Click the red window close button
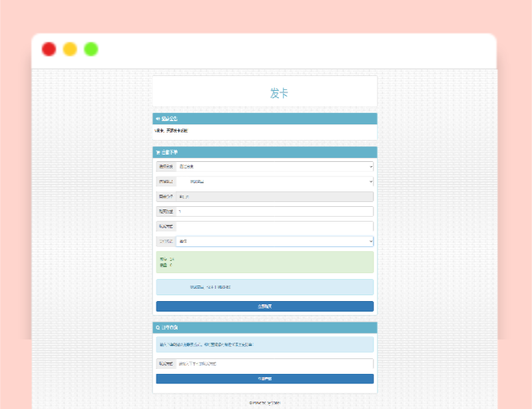 [49, 49]
